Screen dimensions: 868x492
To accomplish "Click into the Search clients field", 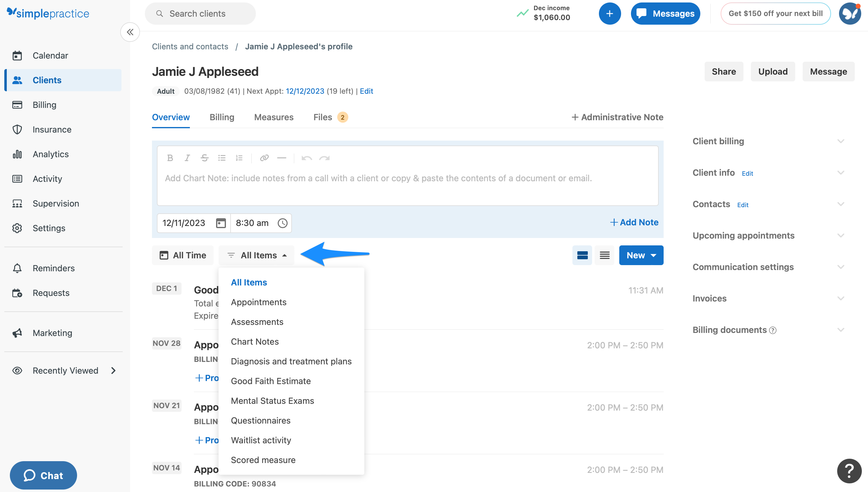I will (200, 14).
